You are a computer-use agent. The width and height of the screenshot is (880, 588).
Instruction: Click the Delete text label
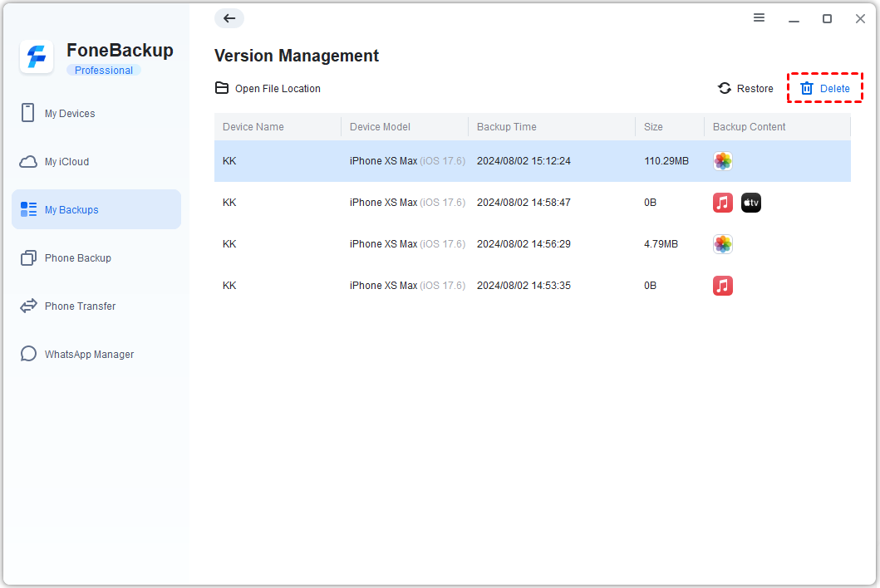[x=834, y=89]
